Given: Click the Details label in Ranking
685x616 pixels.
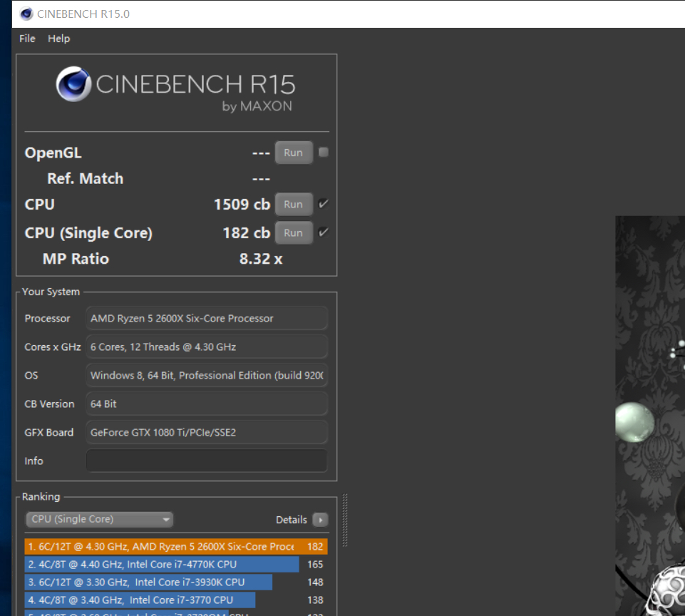Looking at the screenshot, I should click(292, 520).
